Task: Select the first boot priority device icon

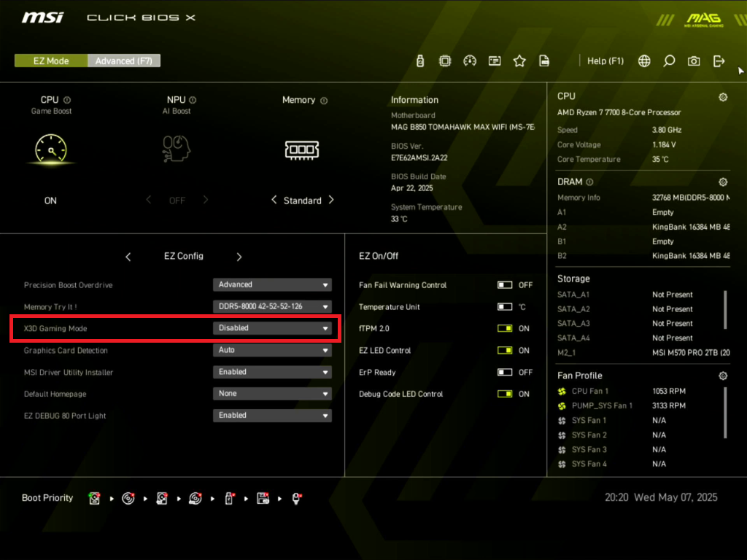Action: tap(94, 499)
